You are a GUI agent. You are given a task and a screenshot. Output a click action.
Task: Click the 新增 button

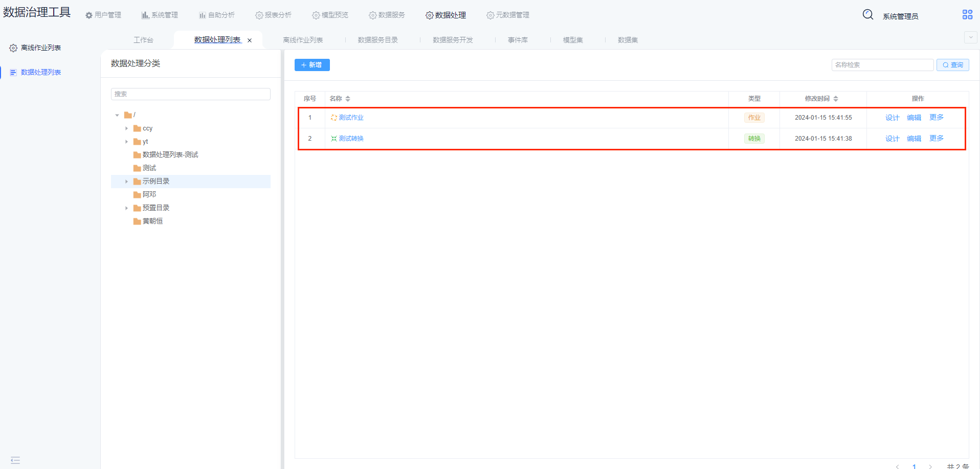(x=312, y=65)
